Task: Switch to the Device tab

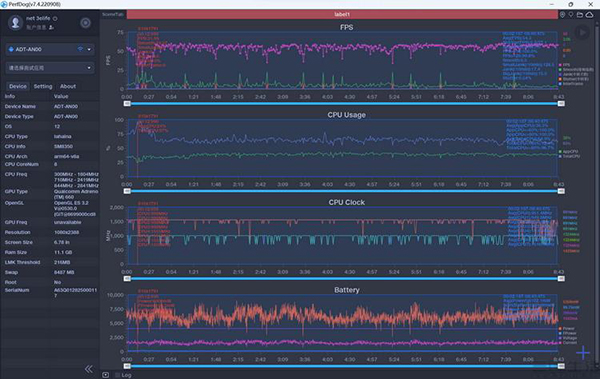Action: pyautogui.click(x=18, y=86)
